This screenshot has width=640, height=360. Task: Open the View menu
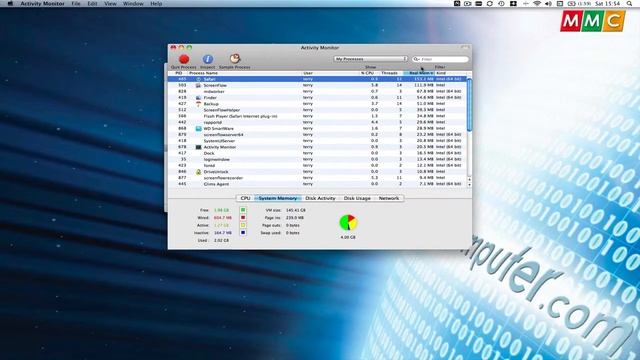coord(110,3)
